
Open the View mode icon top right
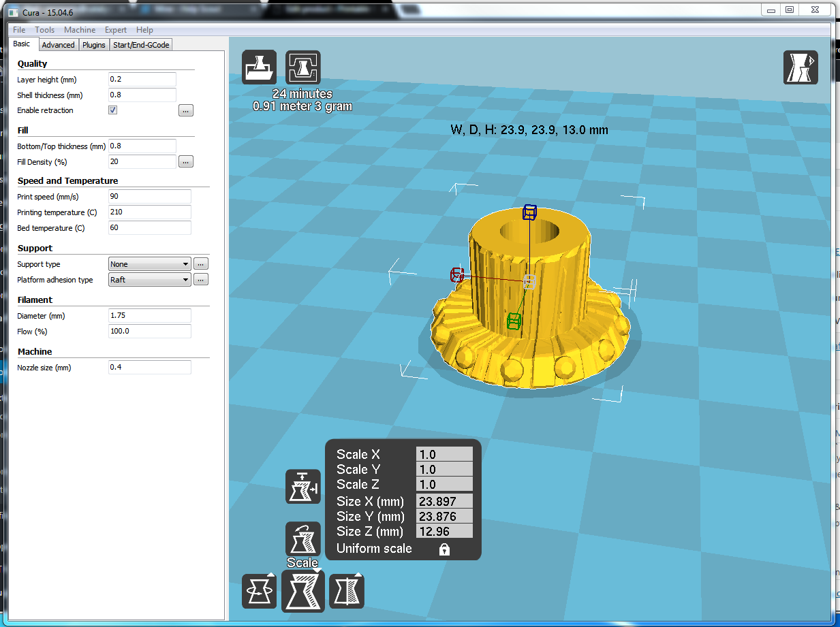pyautogui.click(x=800, y=67)
